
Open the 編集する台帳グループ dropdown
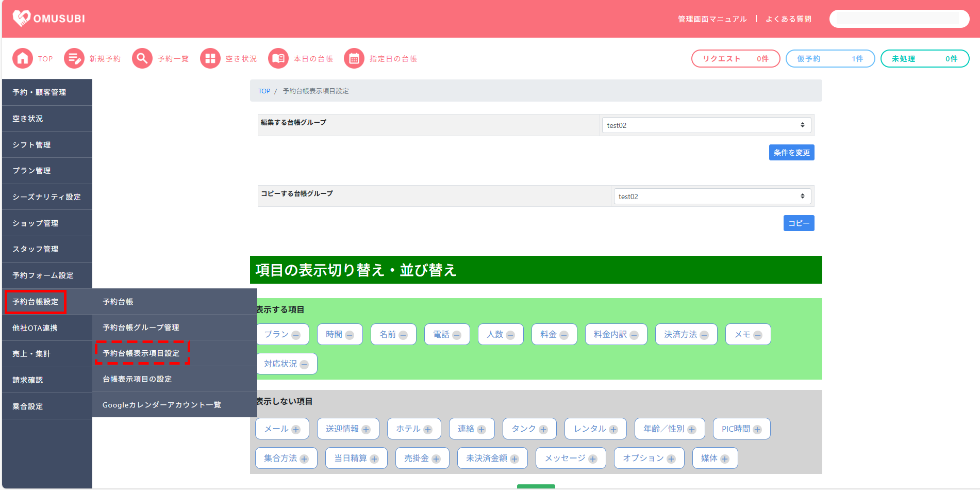point(706,125)
